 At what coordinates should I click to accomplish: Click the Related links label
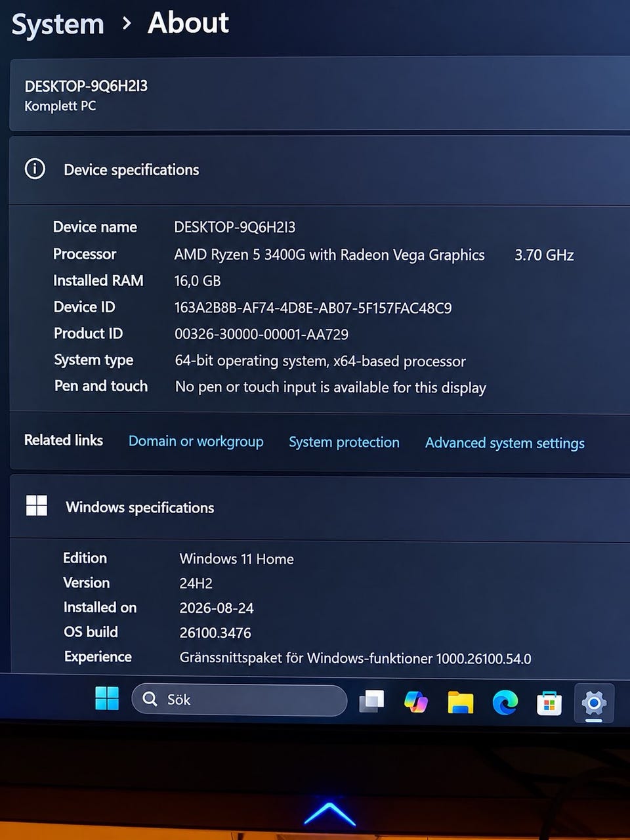(64, 440)
